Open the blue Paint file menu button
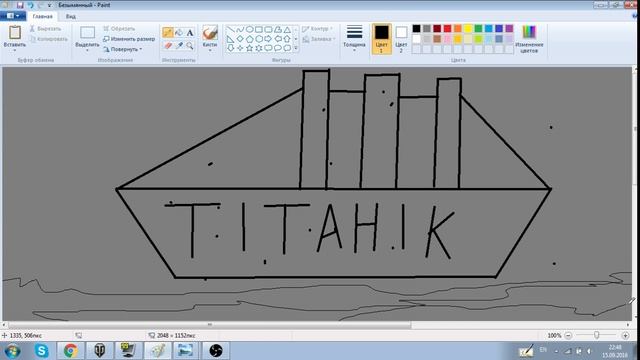Screen dimensions: 640x360 [x=13, y=16]
